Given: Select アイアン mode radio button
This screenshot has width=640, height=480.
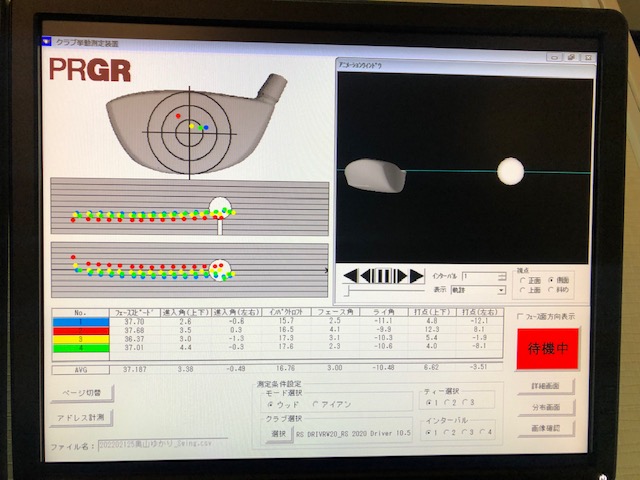Looking at the screenshot, I should click(x=315, y=404).
